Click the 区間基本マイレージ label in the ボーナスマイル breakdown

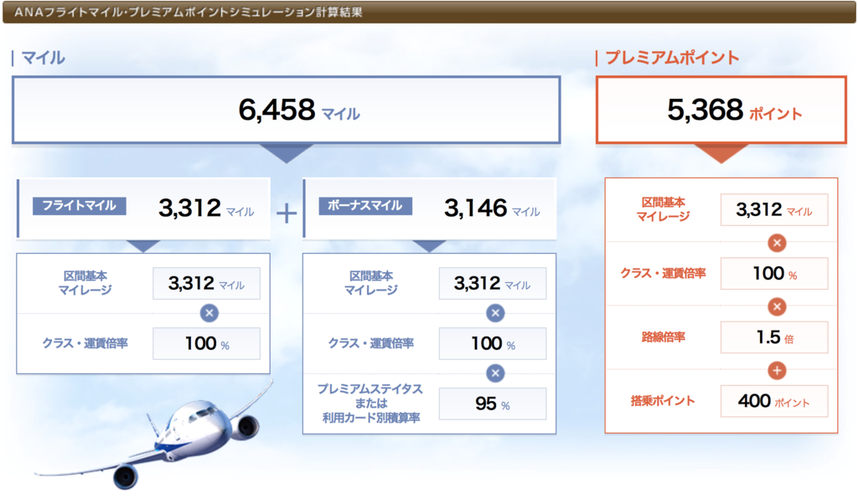(x=371, y=283)
